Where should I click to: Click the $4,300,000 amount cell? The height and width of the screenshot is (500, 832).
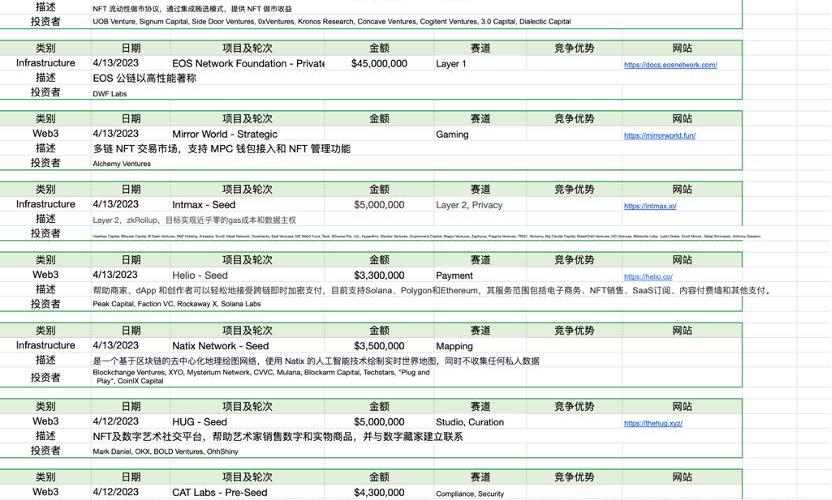tap(379, 492)
